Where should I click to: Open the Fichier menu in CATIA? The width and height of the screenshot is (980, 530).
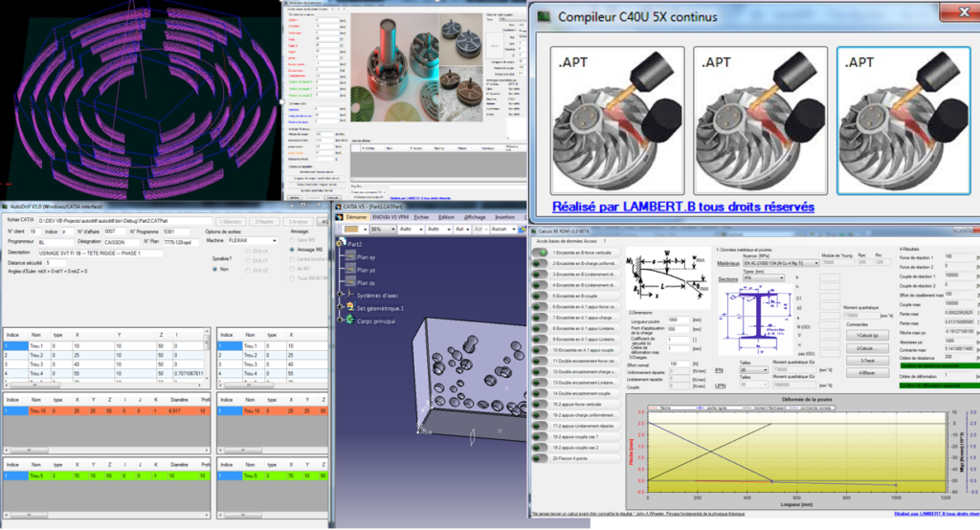(422, 217)
